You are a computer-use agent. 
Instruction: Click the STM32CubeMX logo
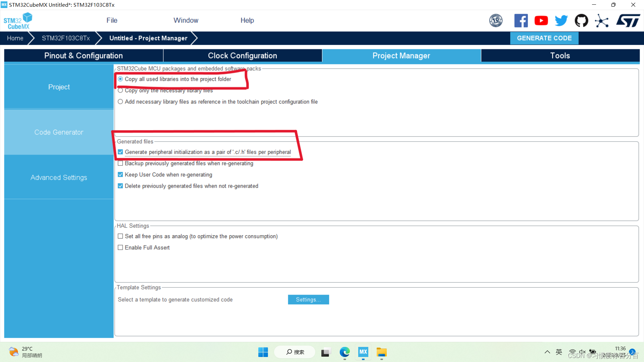(18, 21)
